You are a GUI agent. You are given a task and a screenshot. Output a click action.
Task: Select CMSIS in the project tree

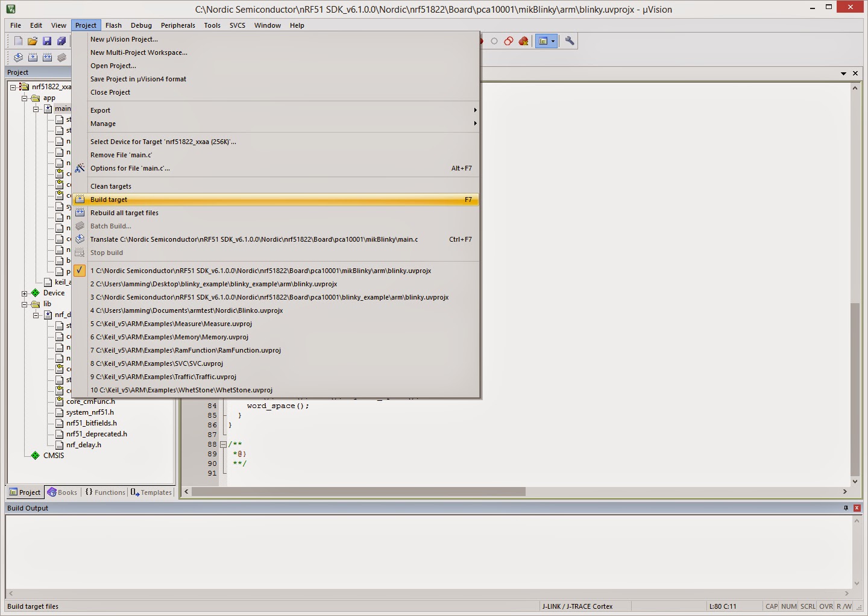point(54,456)
